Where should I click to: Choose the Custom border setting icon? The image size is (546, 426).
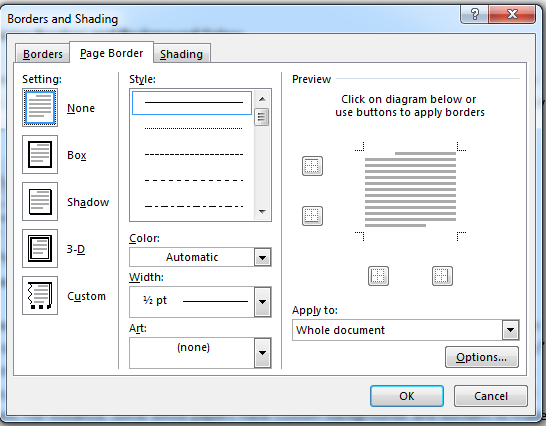point(40,295)
